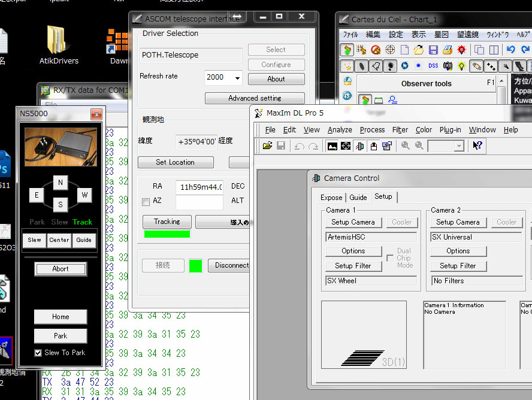The image size is (532, 400).
Task: Click abort slew red icon in Cartes du Ciel
Action: coord(376,50)
